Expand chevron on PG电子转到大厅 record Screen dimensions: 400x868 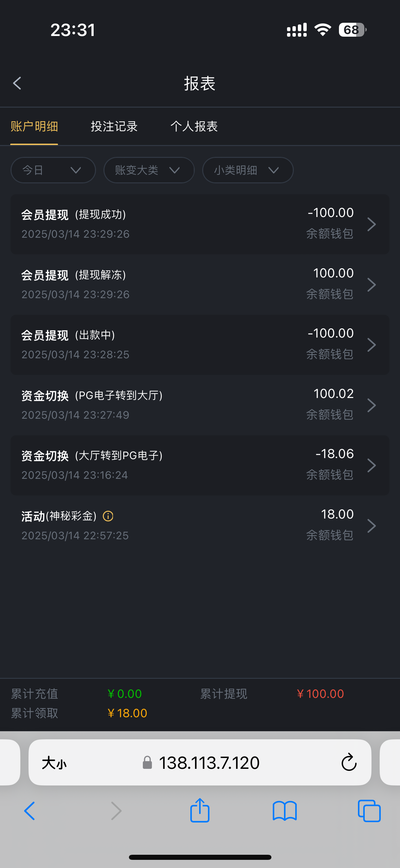372,405
